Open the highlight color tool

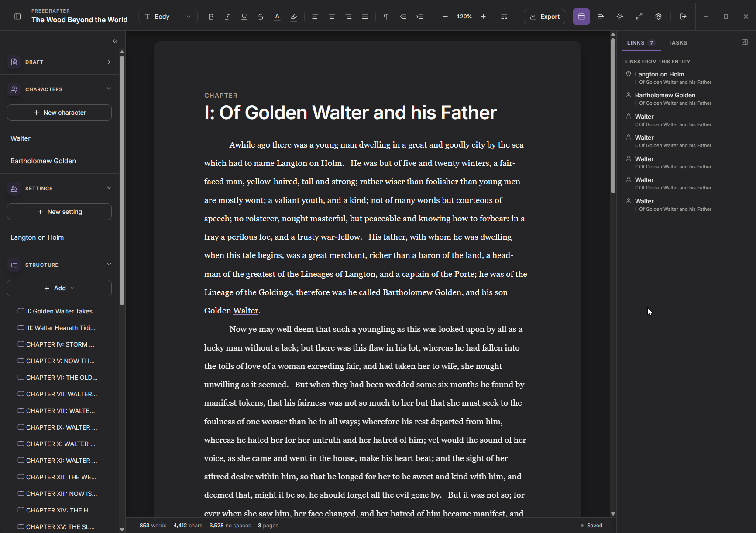[x=294, y=17]
